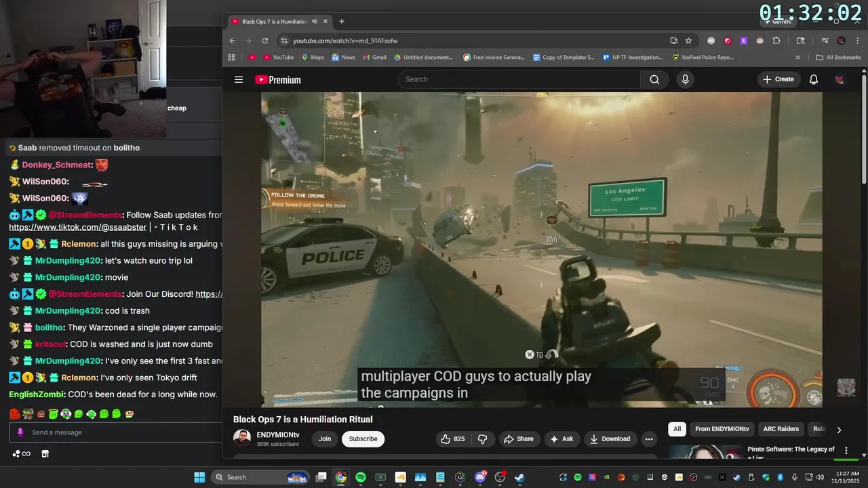Start voice search with microphone icon
868x488 pixels.
(685, 79)
